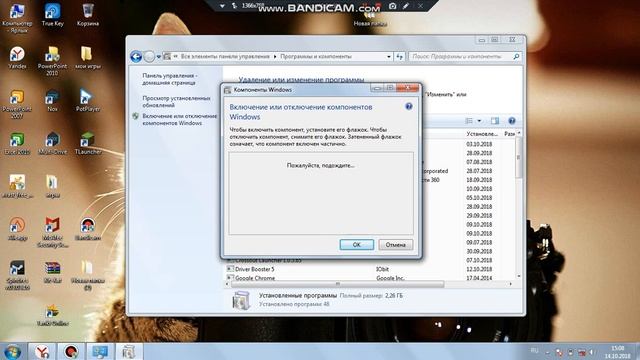
Task: Switch to Bandicam in the taskbar
Action: pos(71,351)
